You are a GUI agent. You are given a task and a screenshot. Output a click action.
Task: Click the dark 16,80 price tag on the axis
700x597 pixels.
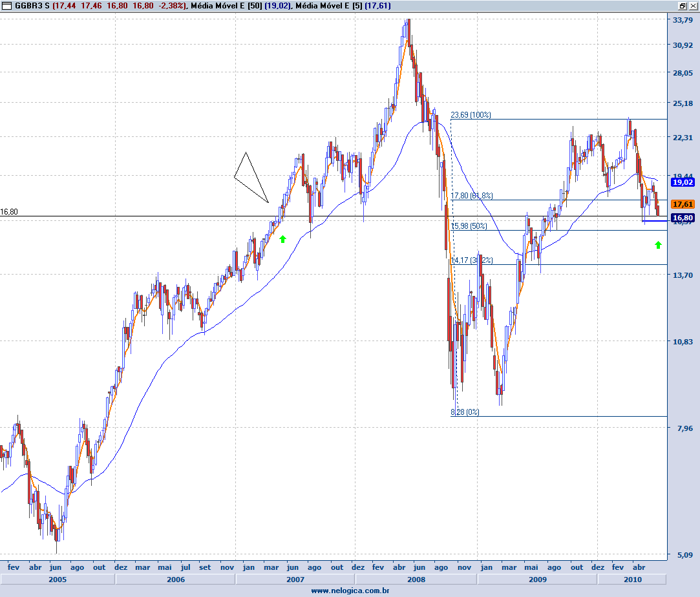pyautogui.click(x=683, y=218)
